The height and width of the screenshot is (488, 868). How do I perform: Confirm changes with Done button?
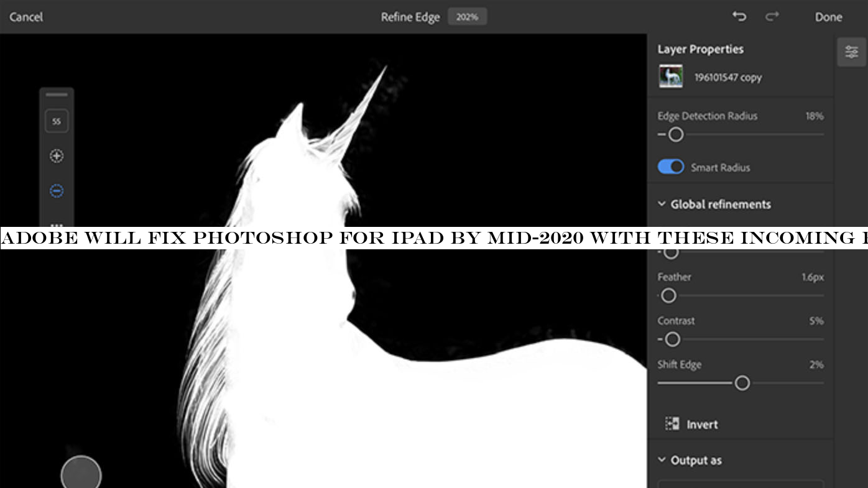point(828,17)
